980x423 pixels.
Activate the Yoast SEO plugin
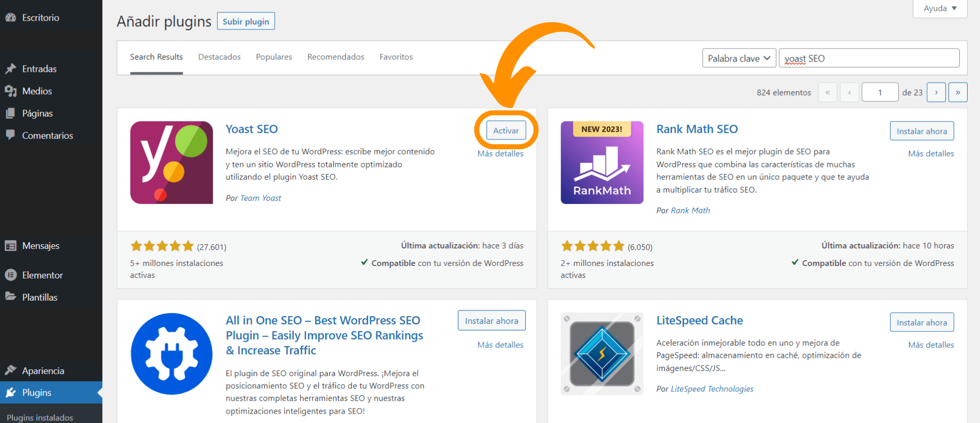click(x=506, y=131)
